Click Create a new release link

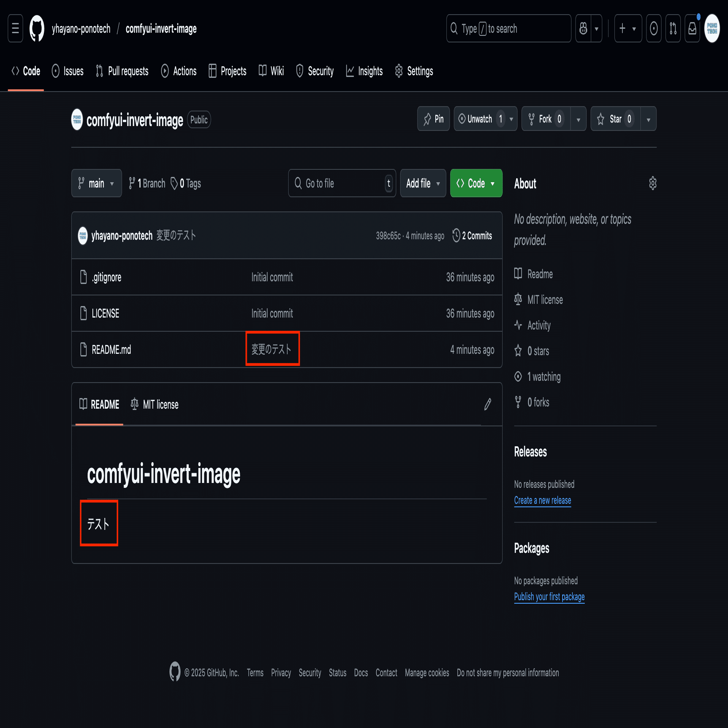pyautogui.click(x=542, y=500)
